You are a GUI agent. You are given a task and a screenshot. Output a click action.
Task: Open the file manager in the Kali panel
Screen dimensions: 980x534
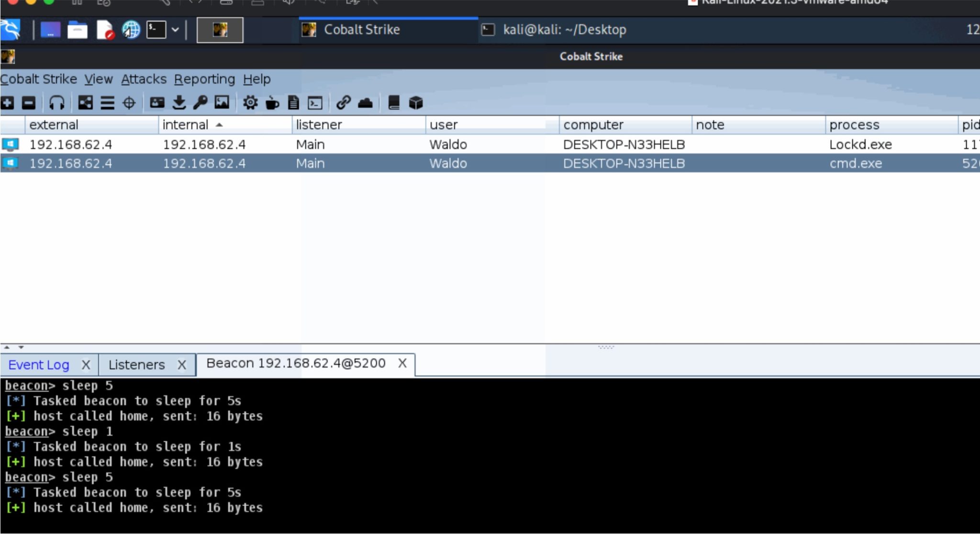click(x=78, y=30)
